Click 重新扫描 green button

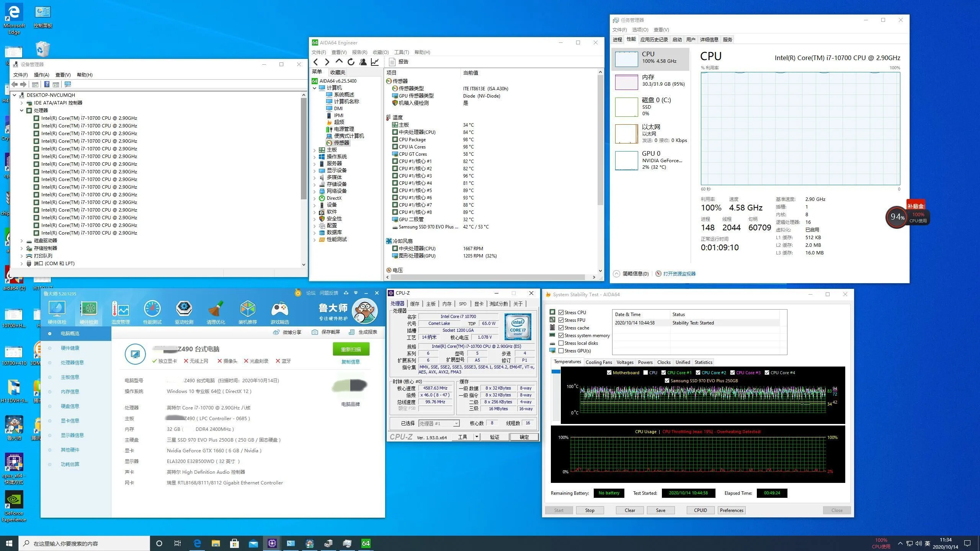pyautogui.click(x=351, y=349)
